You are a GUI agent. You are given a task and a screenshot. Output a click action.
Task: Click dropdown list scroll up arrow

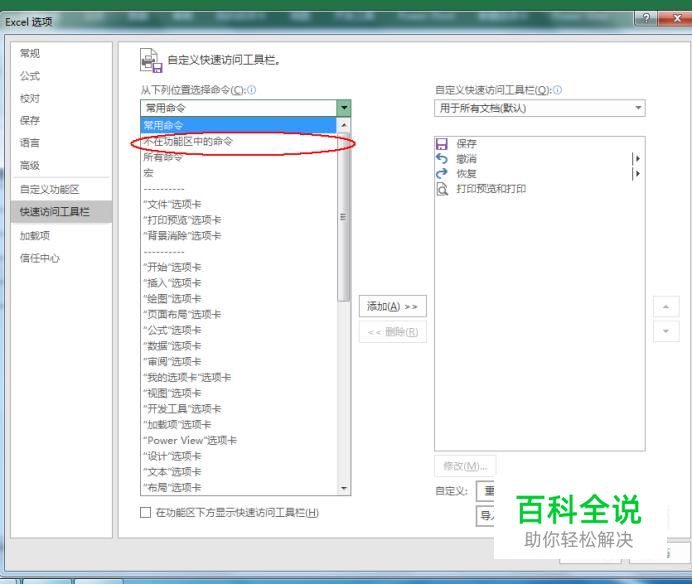pos(343,125)
